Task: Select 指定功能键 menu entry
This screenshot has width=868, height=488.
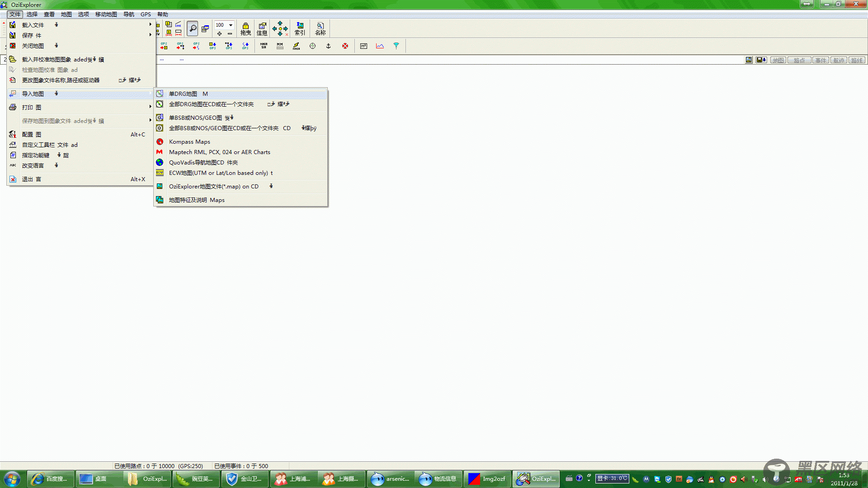Action: pos(81,155)
